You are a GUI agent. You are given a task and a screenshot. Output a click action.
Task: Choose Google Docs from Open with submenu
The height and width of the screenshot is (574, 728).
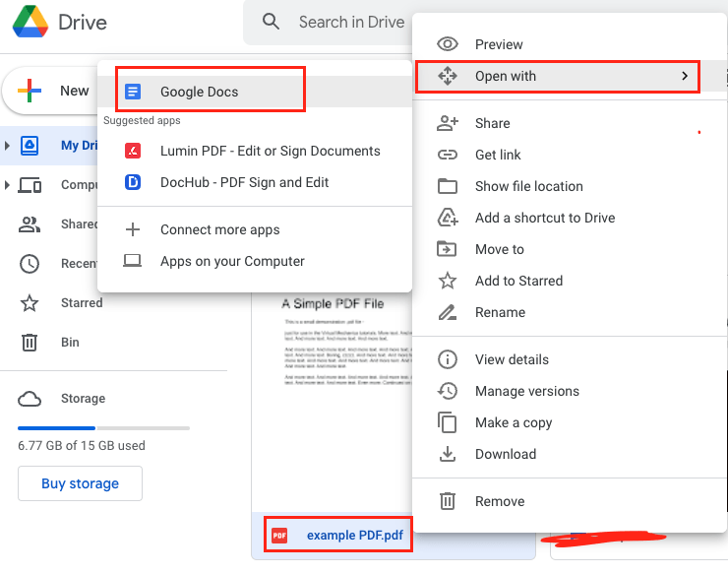click(x=255, y=92)
